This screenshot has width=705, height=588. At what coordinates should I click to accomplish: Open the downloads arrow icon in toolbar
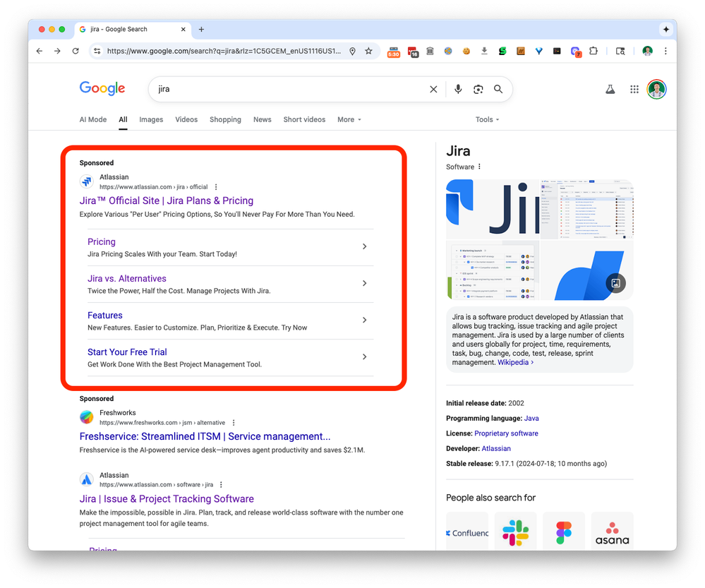point(484,52)
